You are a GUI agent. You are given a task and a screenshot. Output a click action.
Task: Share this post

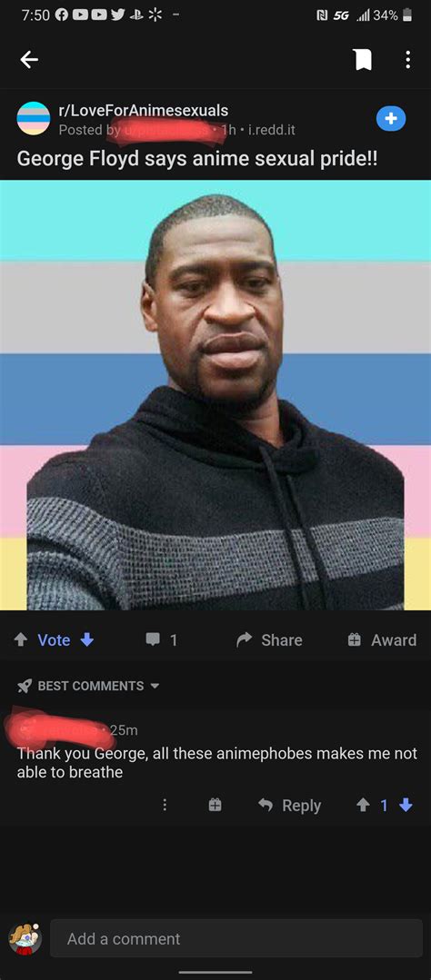269,640
